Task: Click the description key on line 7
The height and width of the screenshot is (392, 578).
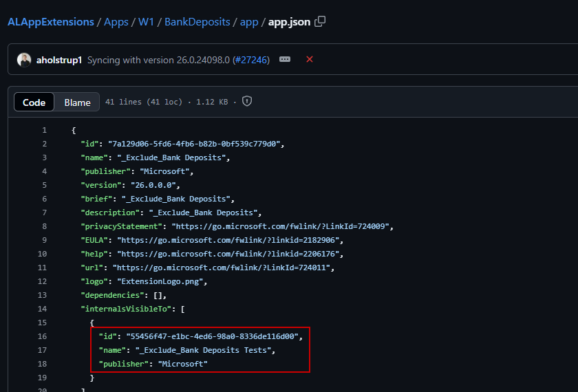Action: tap(110, 213)
